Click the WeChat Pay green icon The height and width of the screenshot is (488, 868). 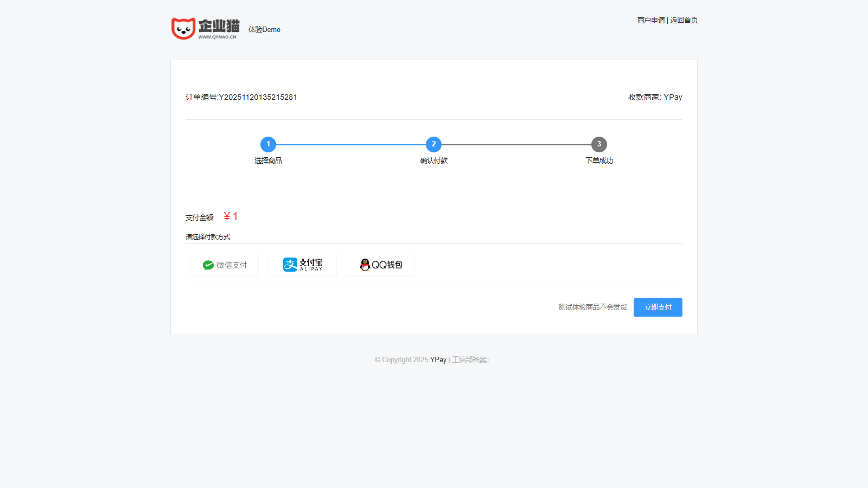208,265
